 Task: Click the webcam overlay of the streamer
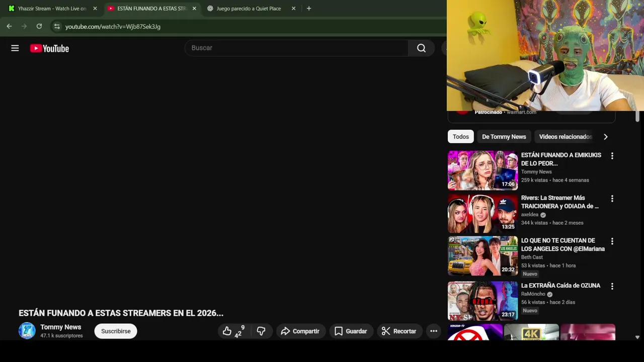point(545,55)
